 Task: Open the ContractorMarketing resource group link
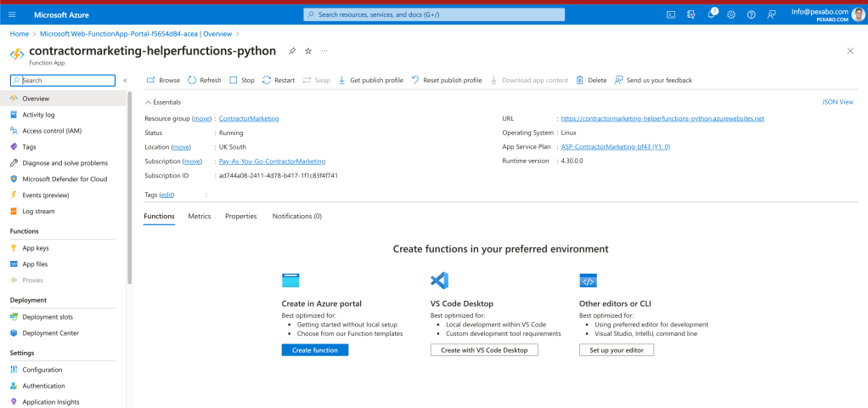pyautogui.click(x=249, y=119)
